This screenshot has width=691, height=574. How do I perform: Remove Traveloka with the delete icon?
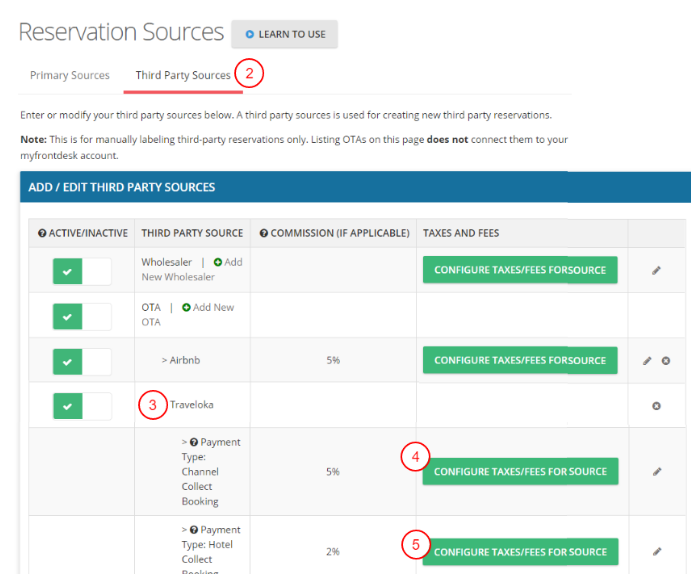point(656,406)
